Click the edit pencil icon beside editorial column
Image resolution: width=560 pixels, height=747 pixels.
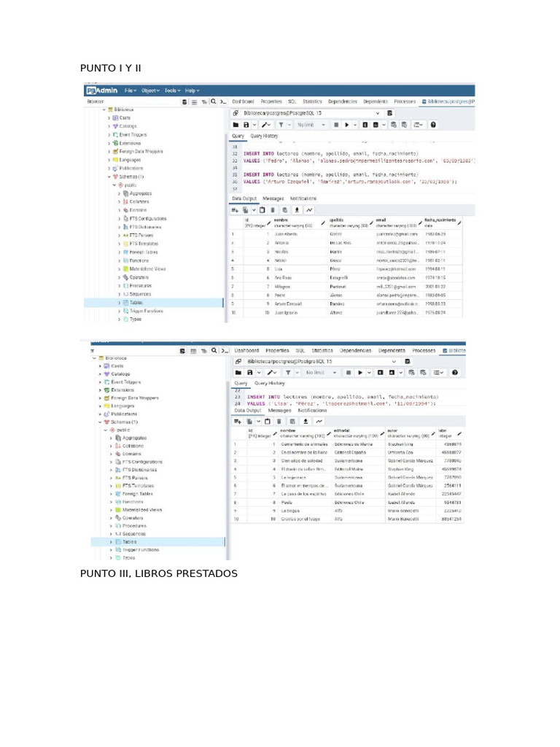pos(383,433)
